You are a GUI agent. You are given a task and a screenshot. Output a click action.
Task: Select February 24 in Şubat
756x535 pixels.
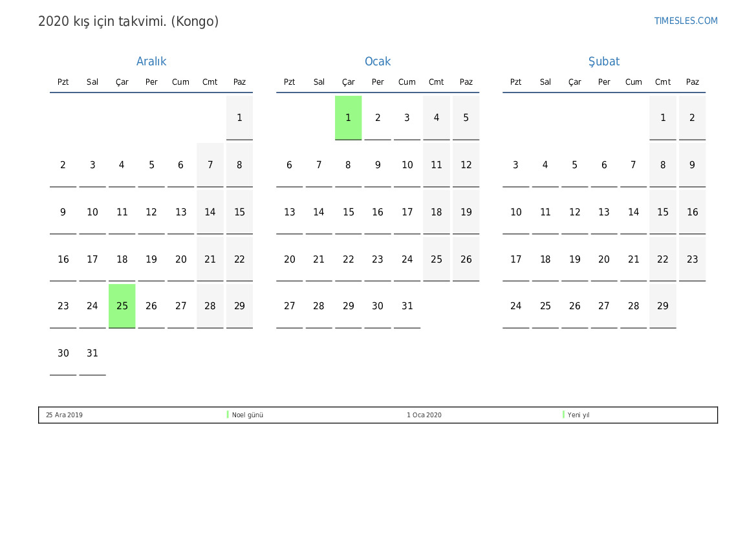pyautogui.click(x=516, y=306)
